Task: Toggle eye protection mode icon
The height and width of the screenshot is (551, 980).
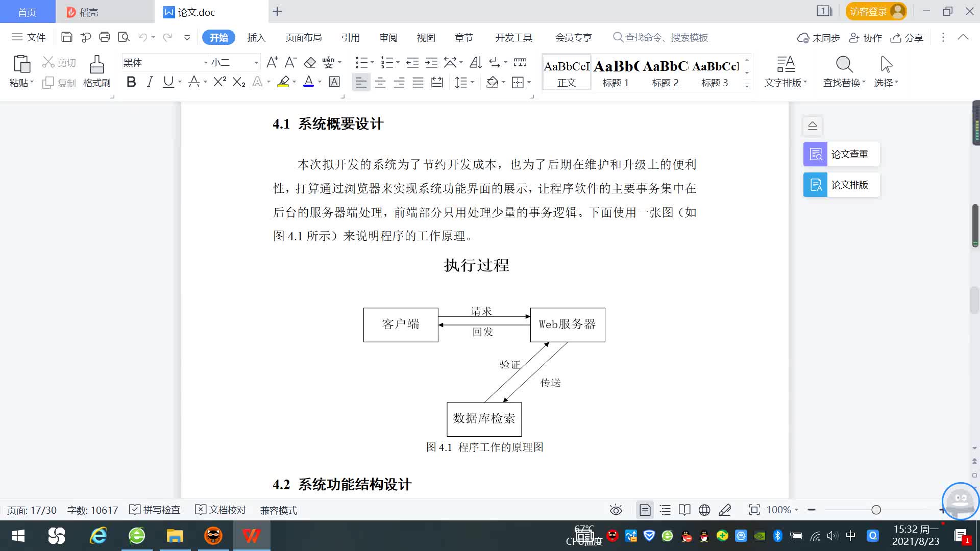Action: (x=616, y=510)
